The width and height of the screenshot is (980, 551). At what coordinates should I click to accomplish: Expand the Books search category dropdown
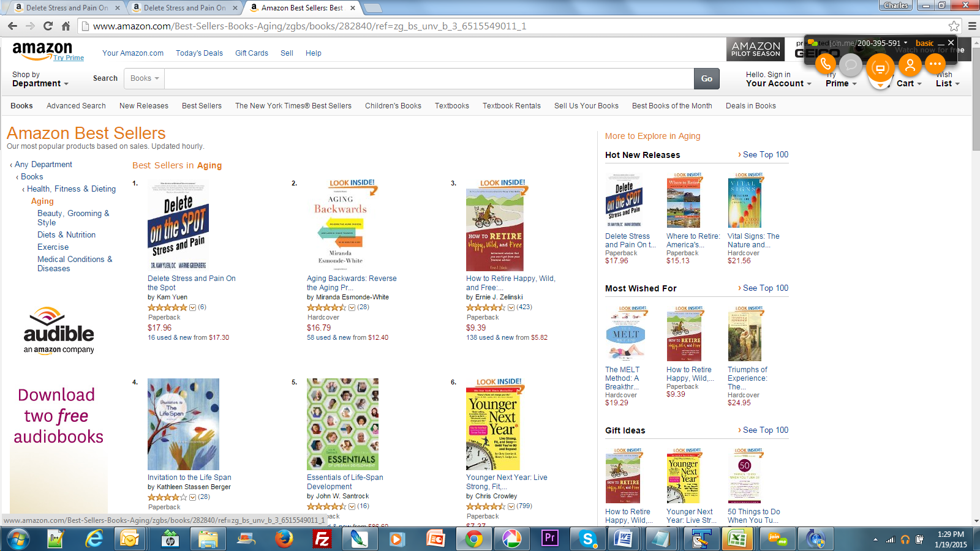coord(145,78)
